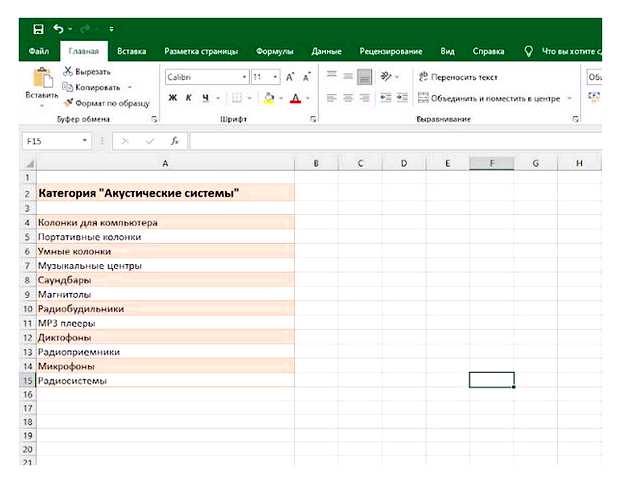Select cell Саундбары
This screenshot has height=485, width=620.
pyautogui.click(x=165, y=280)
